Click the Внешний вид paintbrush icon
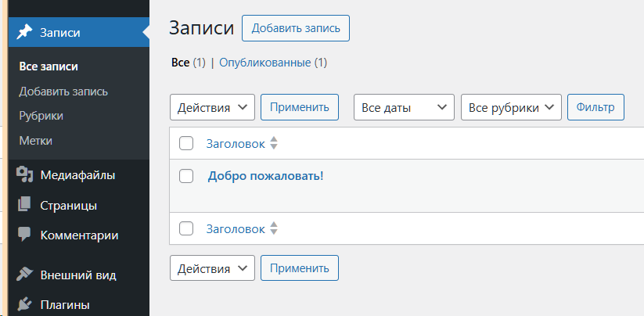Image resolution: width=644 pixels, height=316 pixels. (x=24, y=275)
